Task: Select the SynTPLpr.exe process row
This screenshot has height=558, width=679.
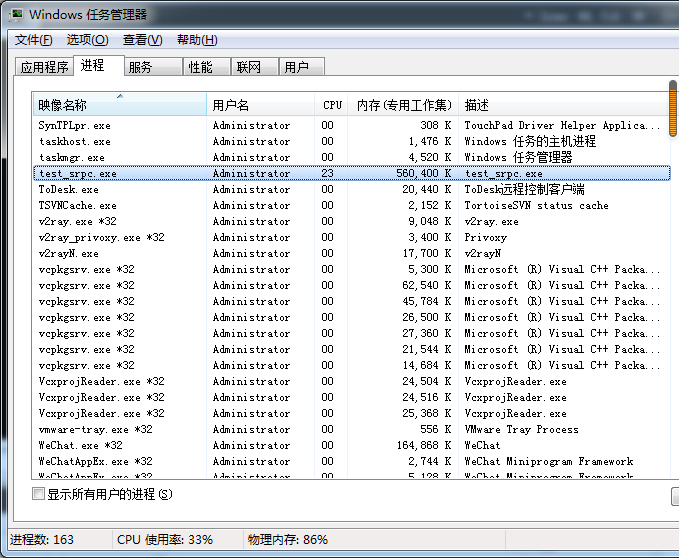Action: 351,126
